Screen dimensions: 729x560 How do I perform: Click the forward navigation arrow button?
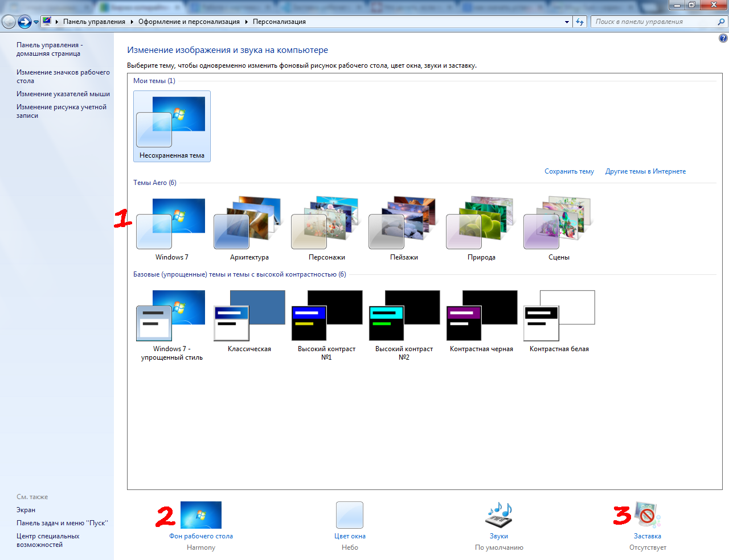[24, 22]
